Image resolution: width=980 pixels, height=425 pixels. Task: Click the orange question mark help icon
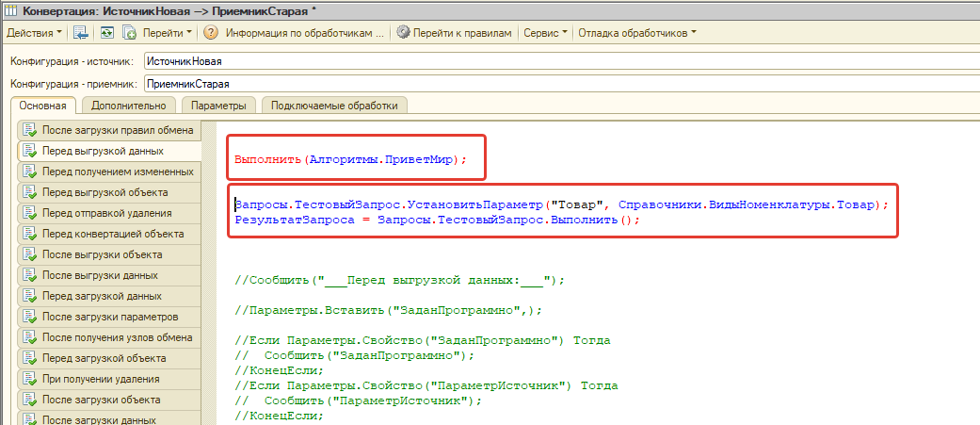(x=211, y=33)
